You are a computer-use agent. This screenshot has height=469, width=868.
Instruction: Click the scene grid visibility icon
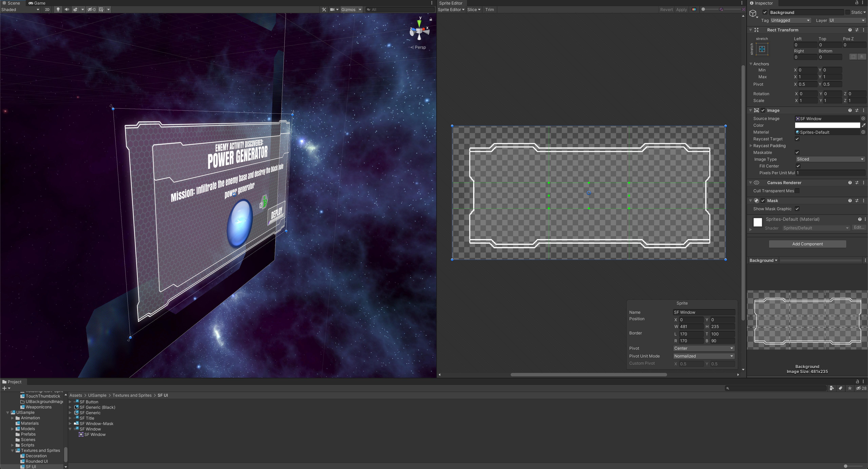click(x=101, y=10)
